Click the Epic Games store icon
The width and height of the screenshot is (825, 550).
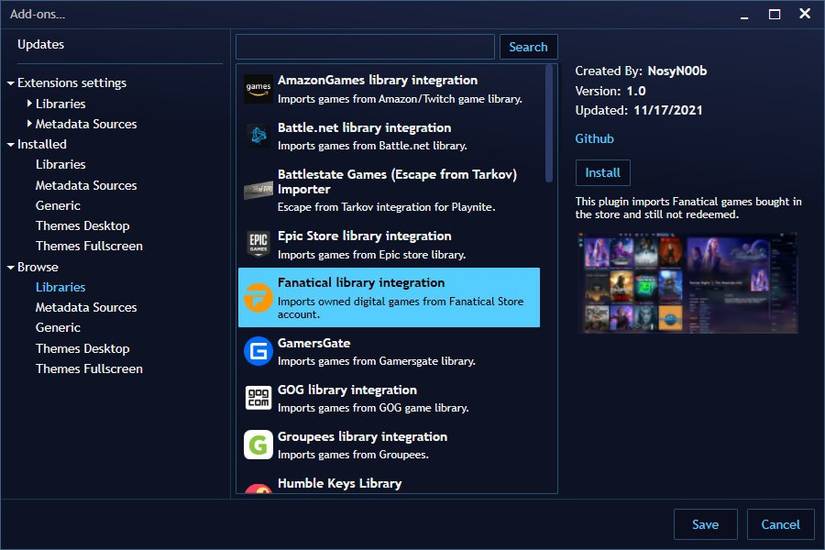point(258,244)
